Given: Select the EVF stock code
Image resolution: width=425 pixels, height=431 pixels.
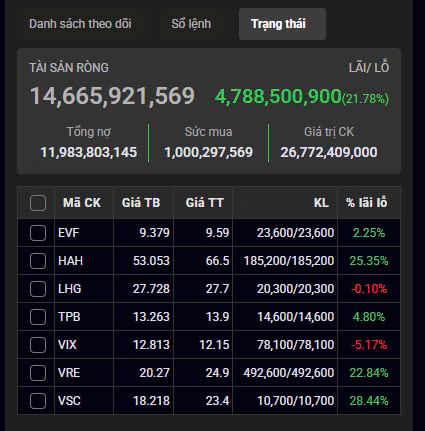Looking at the screenshot, I should 68,233.
